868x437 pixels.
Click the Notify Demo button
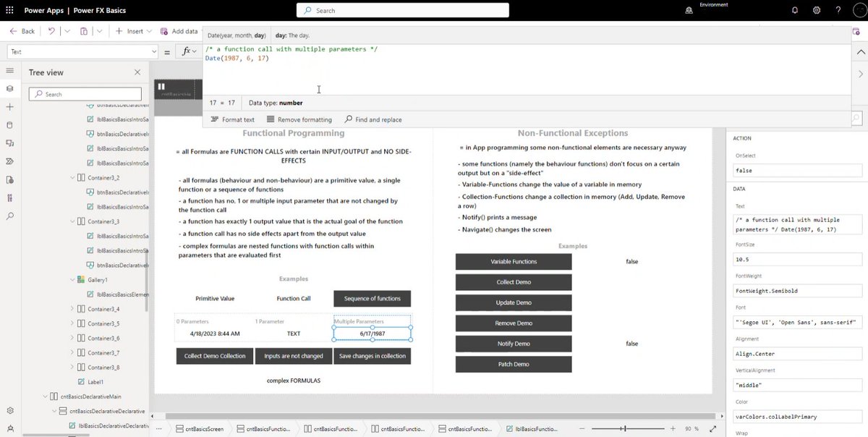click(514, 344)
